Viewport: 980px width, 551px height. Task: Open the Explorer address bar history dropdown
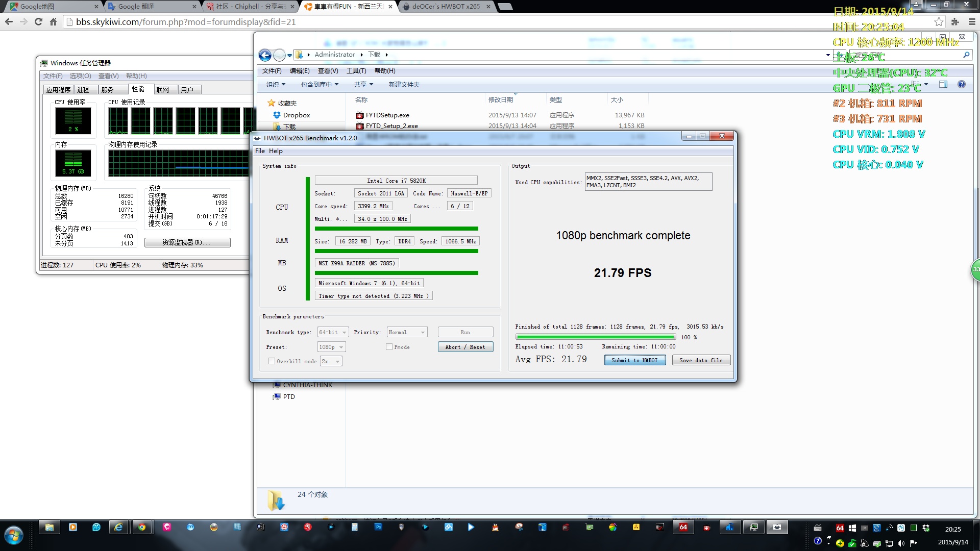(x=828, y=55)
